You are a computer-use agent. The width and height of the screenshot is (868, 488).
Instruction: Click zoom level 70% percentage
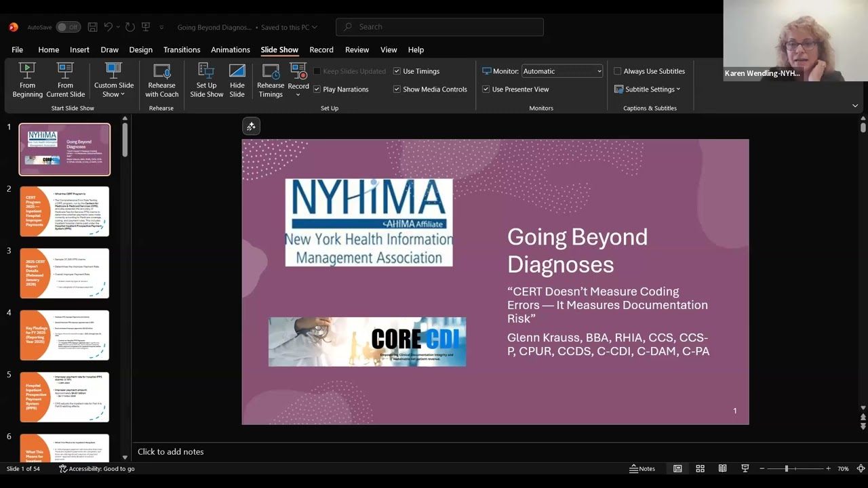click(x=843, y=468)
